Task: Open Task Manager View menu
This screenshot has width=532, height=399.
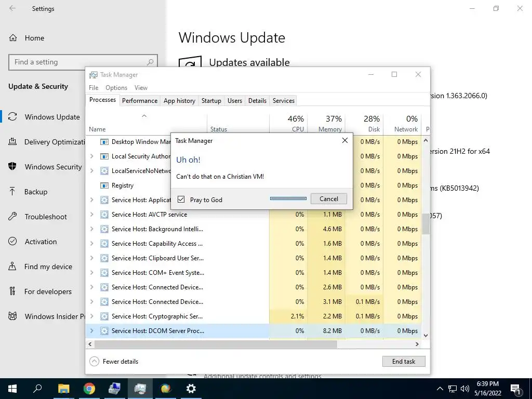Action: tap(141, 87)
